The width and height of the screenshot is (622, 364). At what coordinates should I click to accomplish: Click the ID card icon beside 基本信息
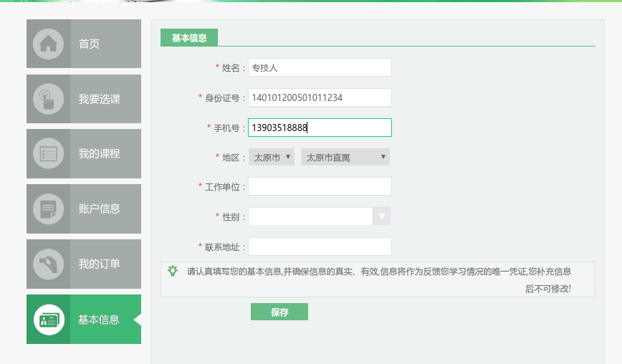click(x=49, y=320)
